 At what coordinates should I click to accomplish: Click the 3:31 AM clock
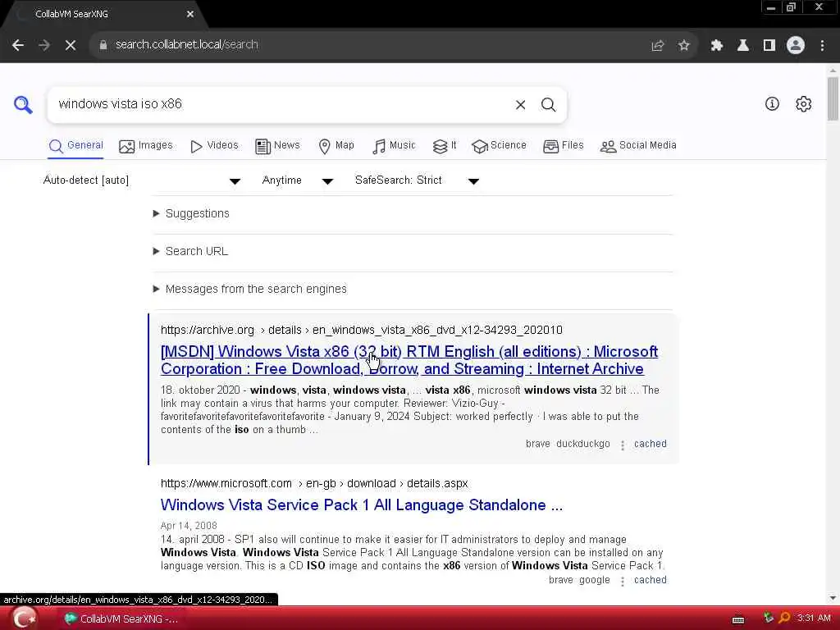tap(814, 619)
